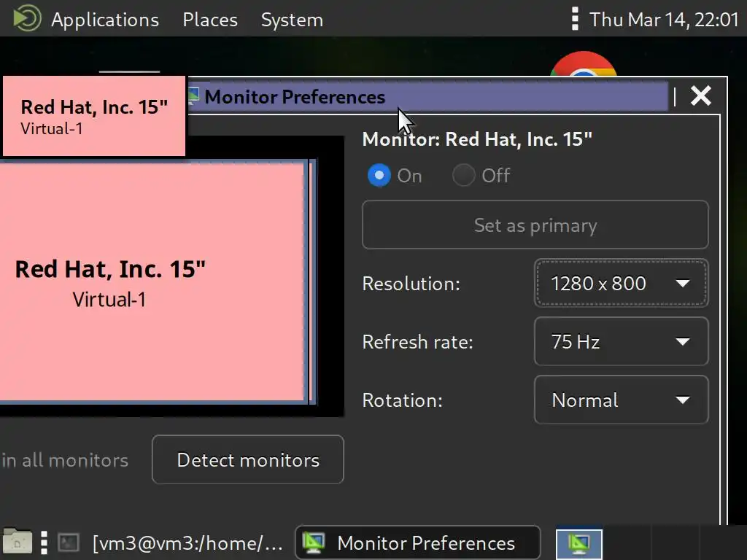Select the On radio button
747x560 pixels.
click(379, 176)
